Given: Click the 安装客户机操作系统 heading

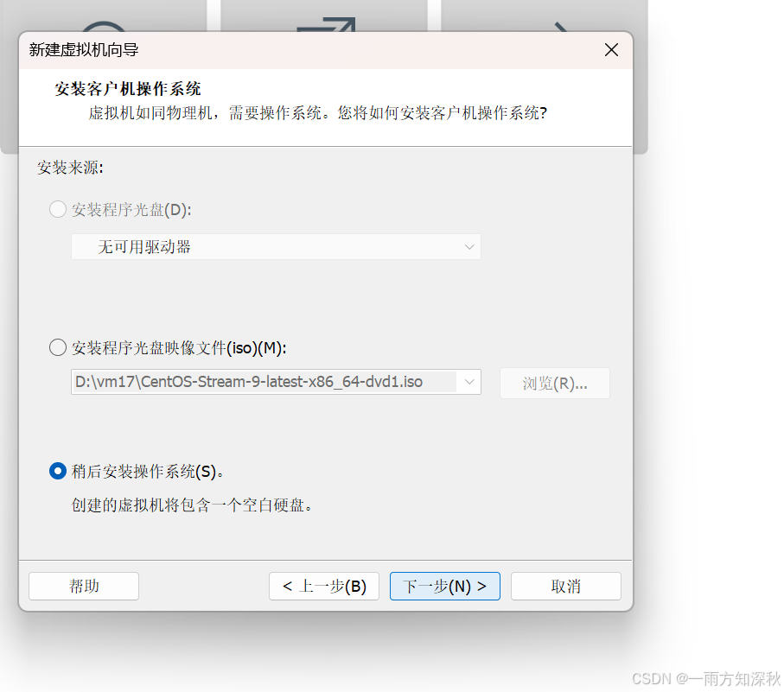Looking at the screenshot, I should pos(128,89).
